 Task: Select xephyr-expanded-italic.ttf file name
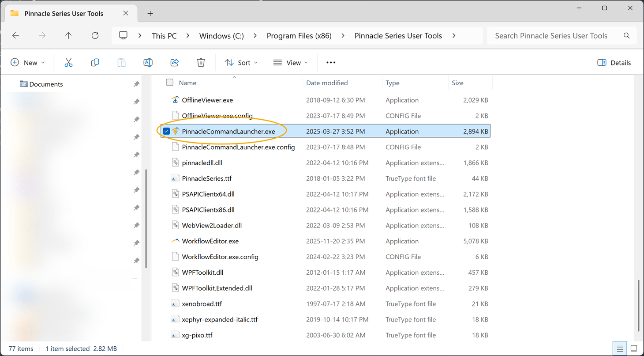click(x=220, y=319)
